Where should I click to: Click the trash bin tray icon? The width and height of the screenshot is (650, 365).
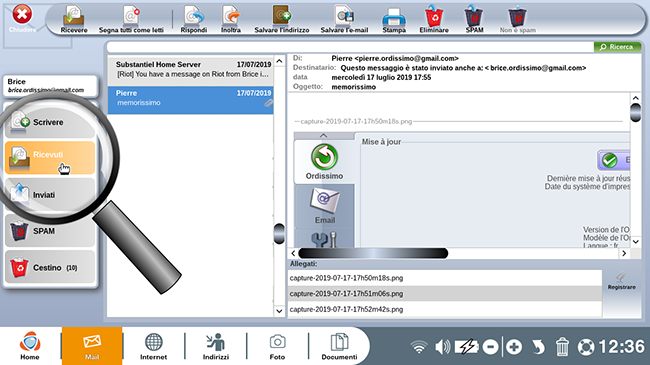562,347
